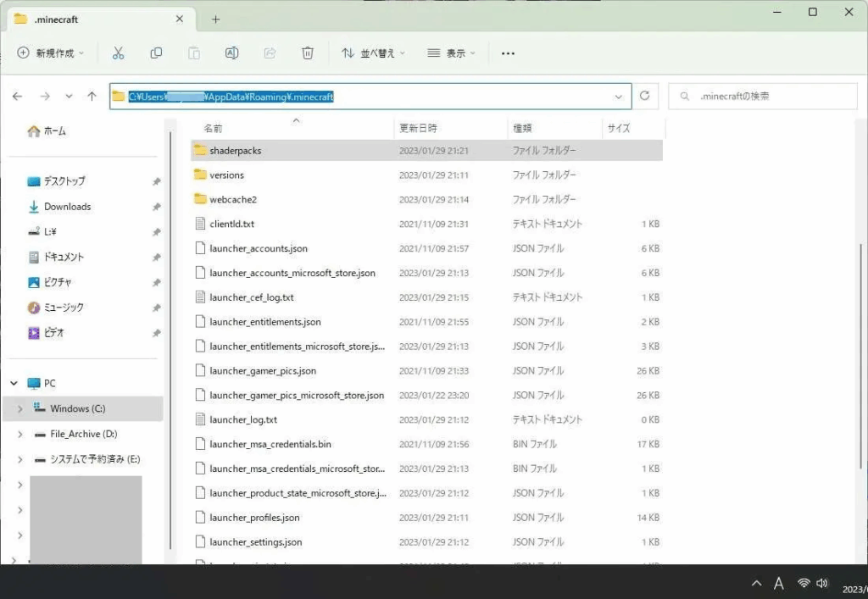Click the Wi-Fi icon in system tray
This screenshot has width=868, height=599.
(x=803, y=583)
